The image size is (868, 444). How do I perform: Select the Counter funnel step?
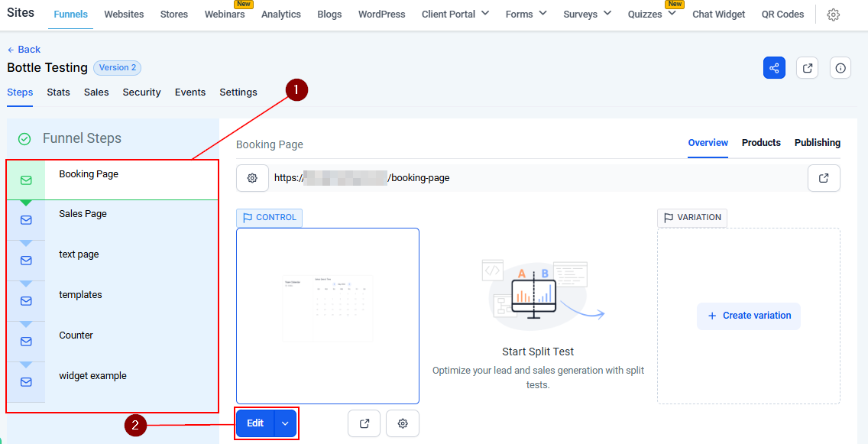tap(76, 335)
